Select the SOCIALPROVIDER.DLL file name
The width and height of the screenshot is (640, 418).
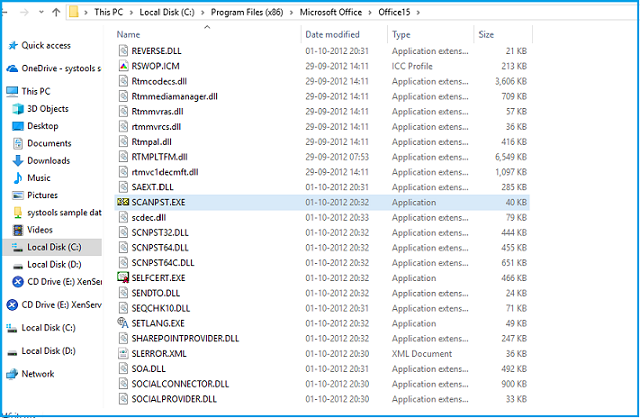coord(174,399)
